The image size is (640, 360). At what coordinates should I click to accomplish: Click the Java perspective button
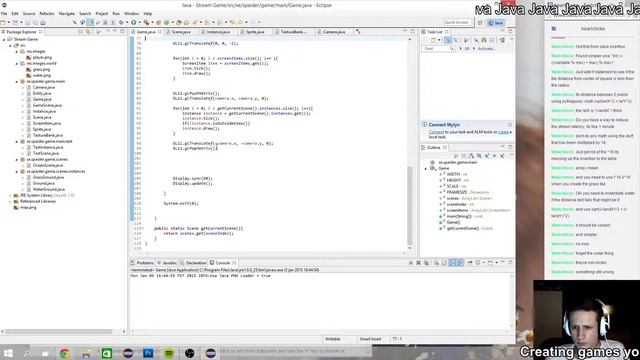coord(496,23)
